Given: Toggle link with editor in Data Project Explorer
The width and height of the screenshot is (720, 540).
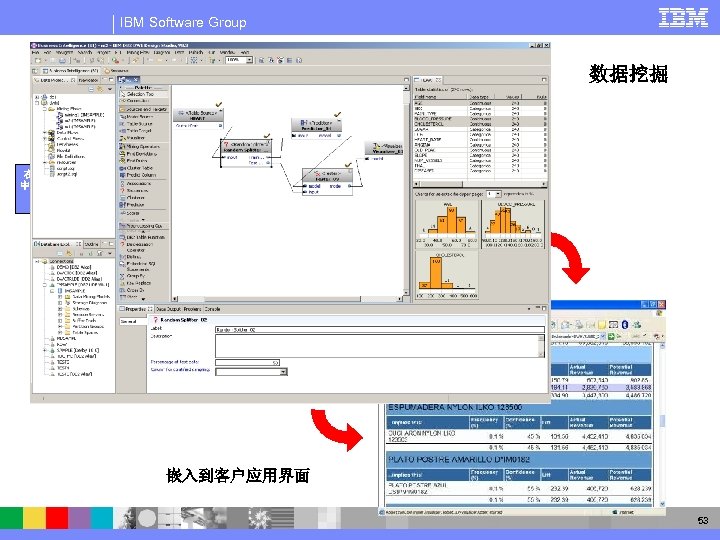Looking at the screenshot, I should tap(100, 89).
